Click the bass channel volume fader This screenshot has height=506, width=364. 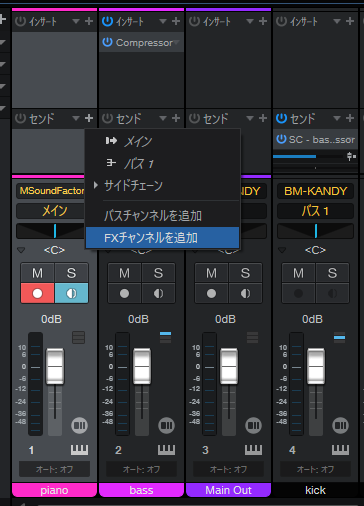click(x=142, y=366)
